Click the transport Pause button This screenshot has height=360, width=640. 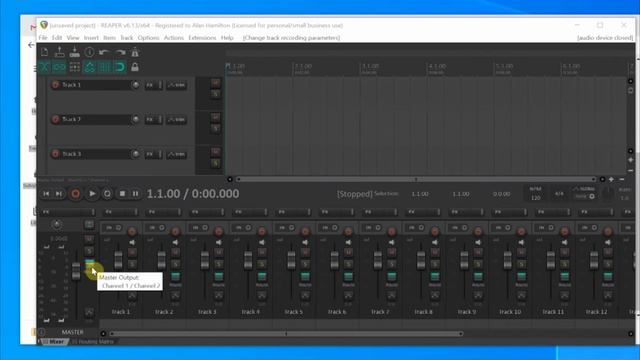[136, 194]
